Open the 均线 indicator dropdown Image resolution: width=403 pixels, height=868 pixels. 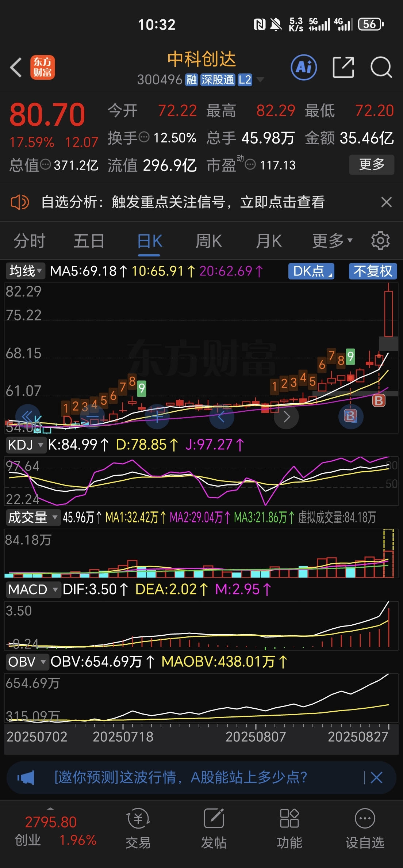pyautogui.click(x=26, y=271)
